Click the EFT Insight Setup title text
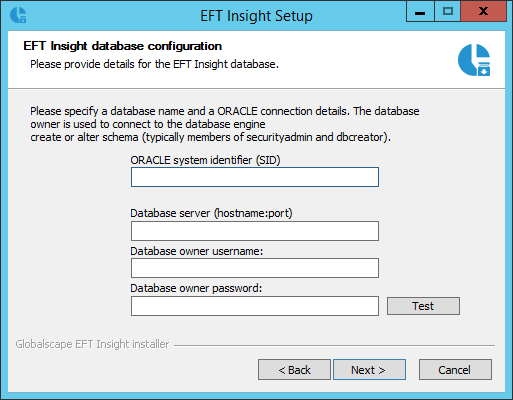The image size is (513, 400). 256,16
